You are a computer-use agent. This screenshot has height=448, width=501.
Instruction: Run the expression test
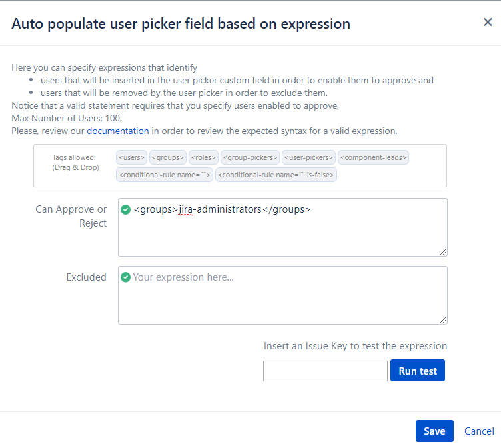tap(418, 371)
